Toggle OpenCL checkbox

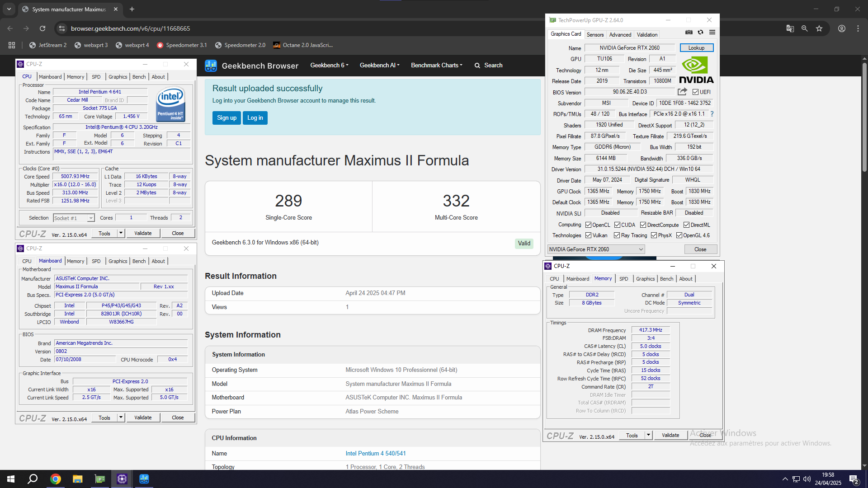tap(588, 225)
